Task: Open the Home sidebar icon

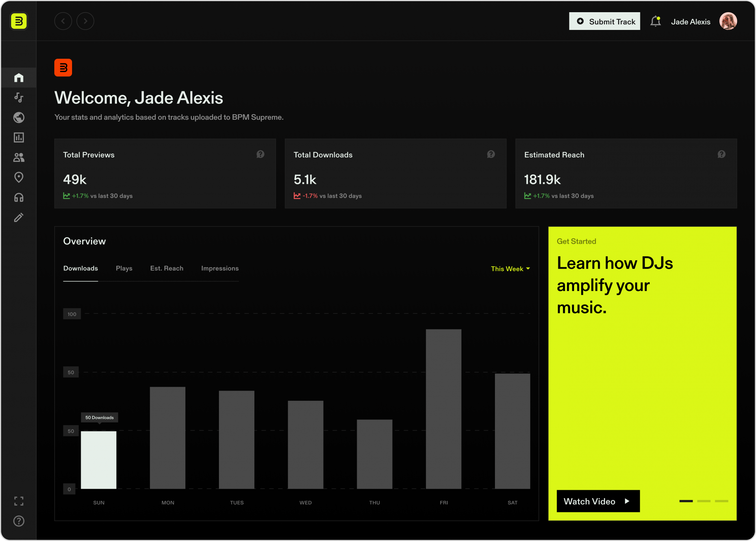Action: pos(19,78)
